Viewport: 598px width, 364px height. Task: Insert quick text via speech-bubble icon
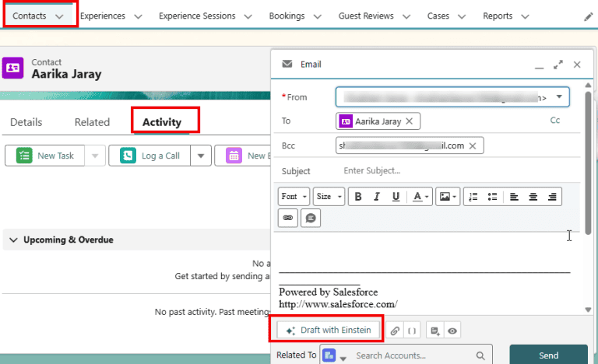(311, 218)
